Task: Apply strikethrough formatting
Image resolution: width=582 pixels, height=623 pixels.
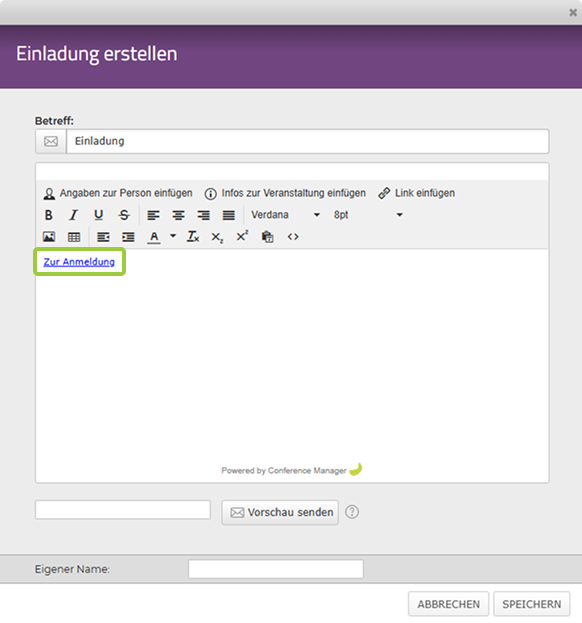Action: [124, 215]
